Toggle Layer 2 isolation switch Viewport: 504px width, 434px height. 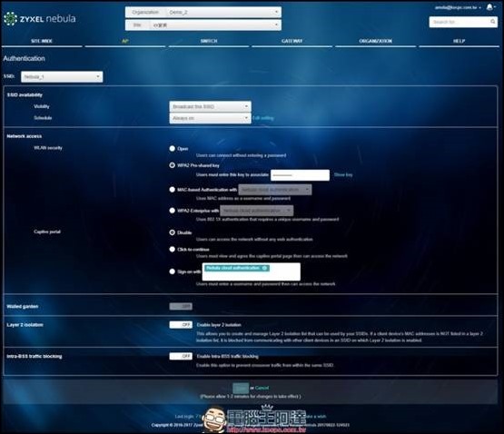[x=181, y=325]
